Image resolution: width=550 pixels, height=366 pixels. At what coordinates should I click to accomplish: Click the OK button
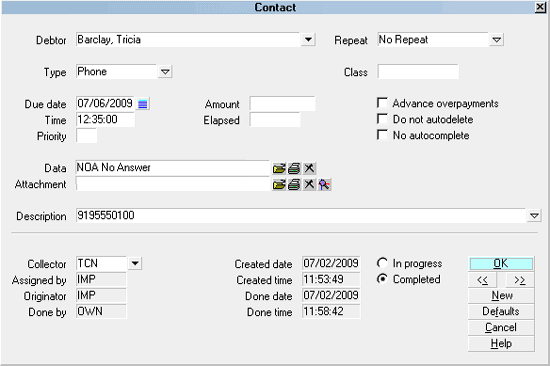pos(501,264)
